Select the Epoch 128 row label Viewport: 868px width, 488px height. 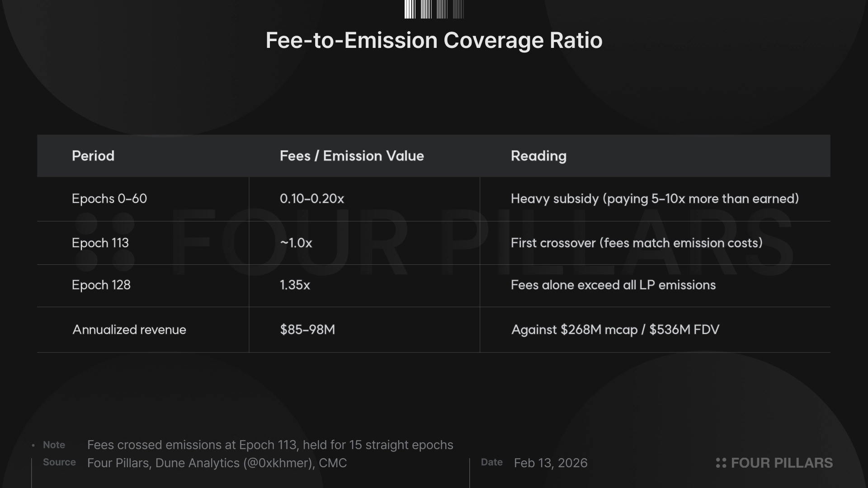coord(101,285)
